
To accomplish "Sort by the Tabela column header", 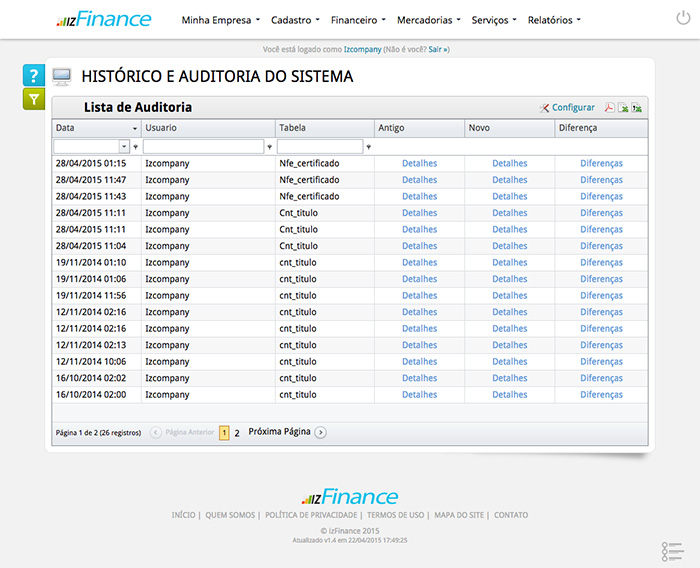I will point(294,128).
